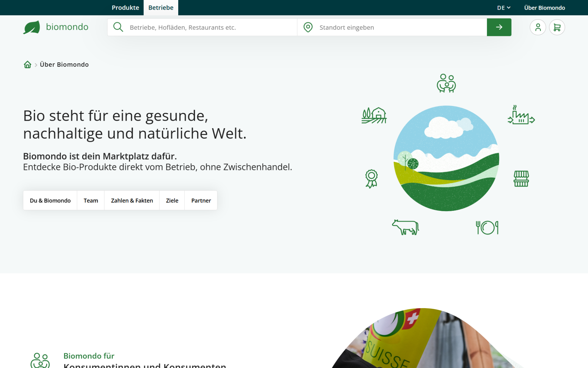
Task: Open the Team section
Action: click(91, 200)
